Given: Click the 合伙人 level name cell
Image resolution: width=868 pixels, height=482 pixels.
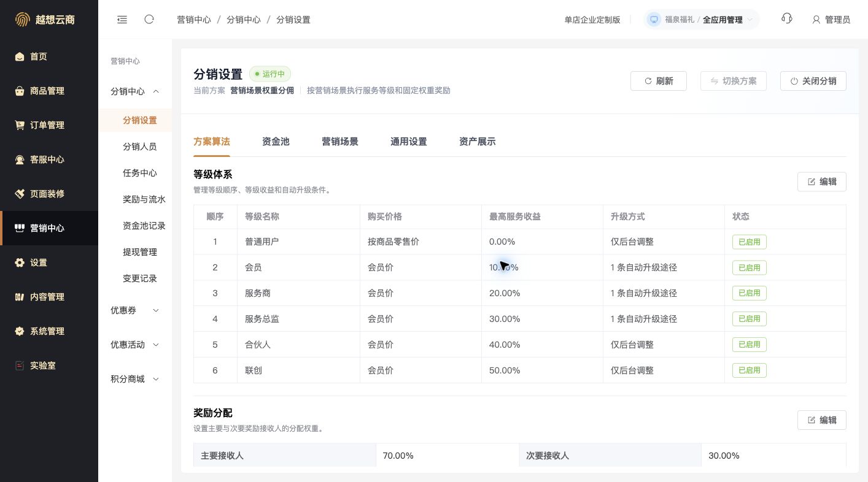Looking at the screenshot, I should pos(298,345).
